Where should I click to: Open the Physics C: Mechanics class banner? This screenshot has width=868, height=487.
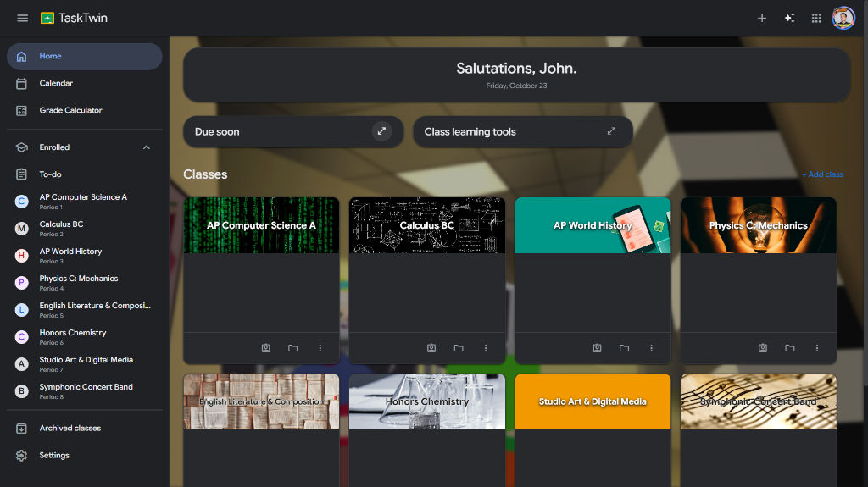click(x=759, y=225)
